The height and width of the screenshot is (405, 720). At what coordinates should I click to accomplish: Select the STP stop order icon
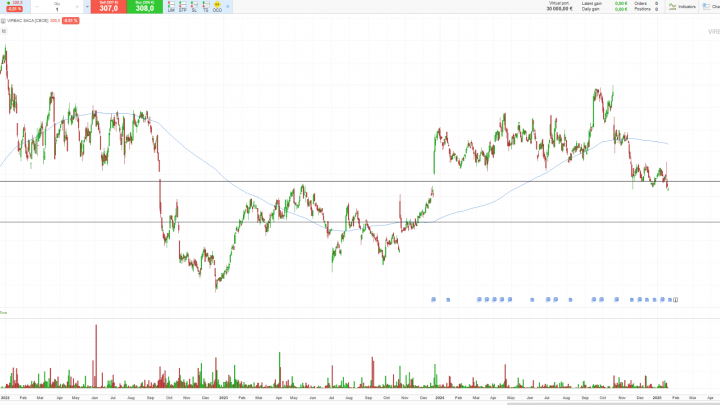tap(183, 7)
